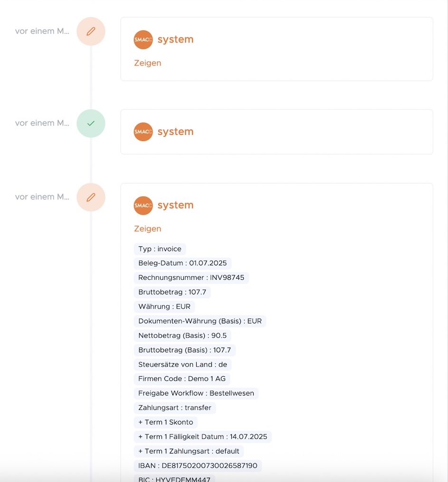Expand the Term 1 Zahlungsart entry

[x=189, y=451]
